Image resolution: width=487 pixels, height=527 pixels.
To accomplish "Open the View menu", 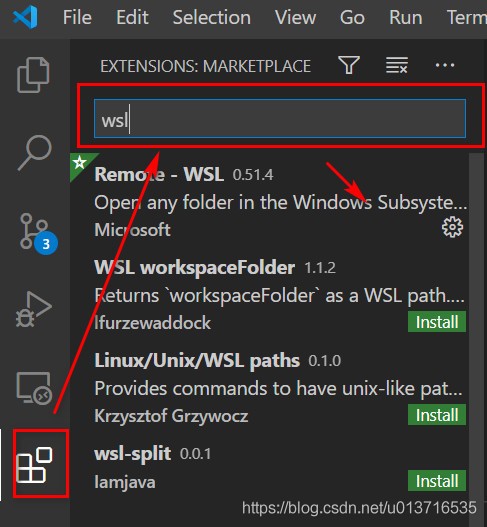I will point(295,17).
